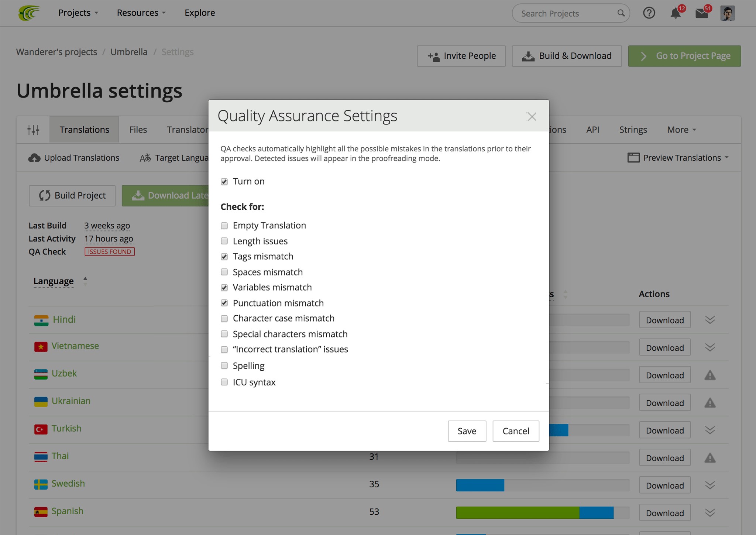This screenshot has height=535, width=756.
Task: Save the QA settings
Action: (x=467, y=431)
